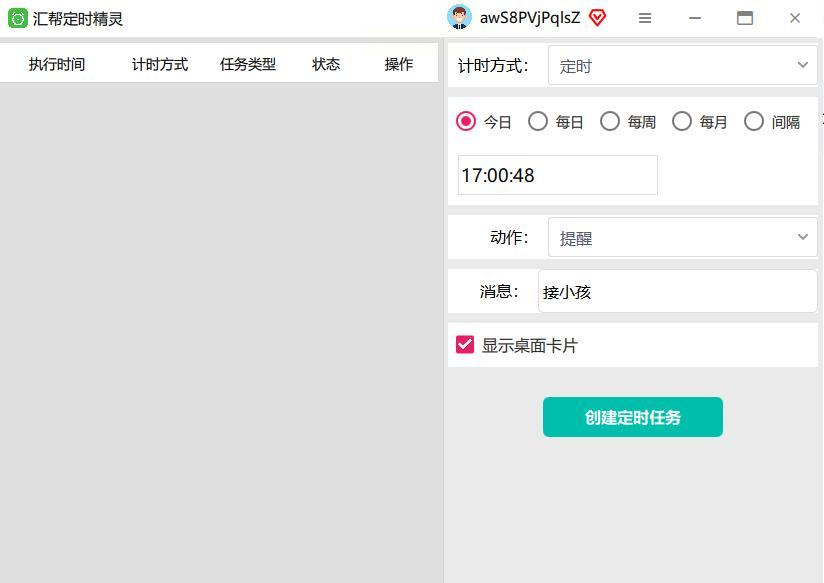Viewport: 824px width, 583px height.
Task: Click the 显示桌面卡片 label text
Action: pyautogui.click(x=530, y=345)
